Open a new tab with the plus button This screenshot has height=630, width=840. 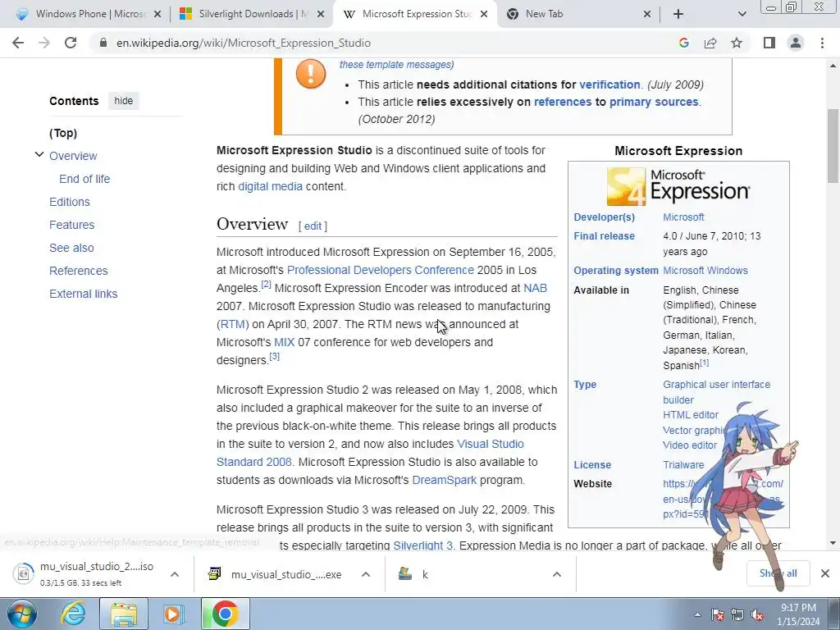(x=678, y=14)
